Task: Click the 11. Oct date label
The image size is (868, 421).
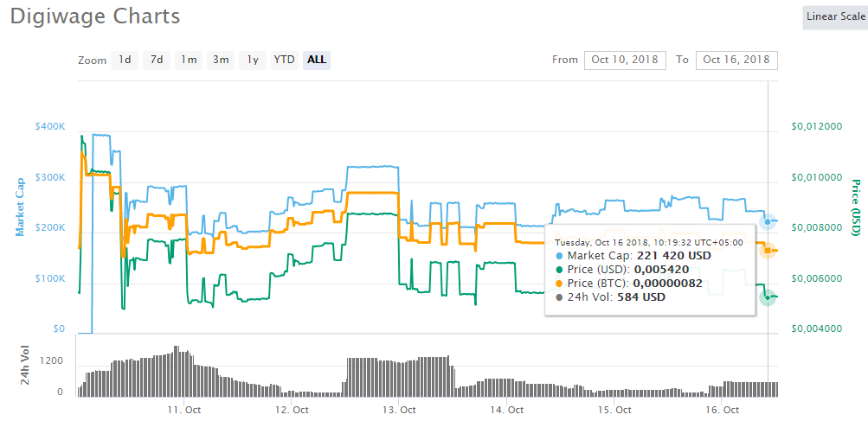Action: (x=183, y=411)
